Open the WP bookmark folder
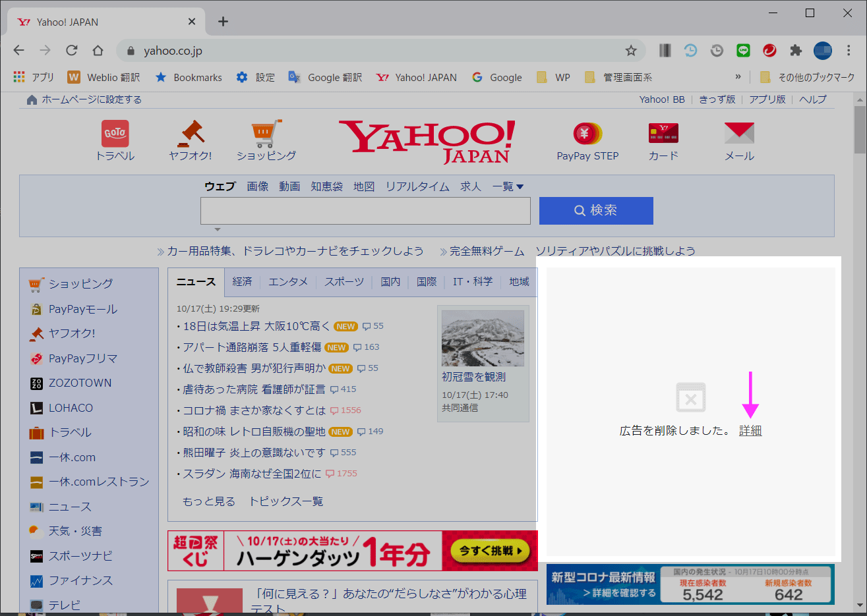867x616 pixels. [554, 77]
